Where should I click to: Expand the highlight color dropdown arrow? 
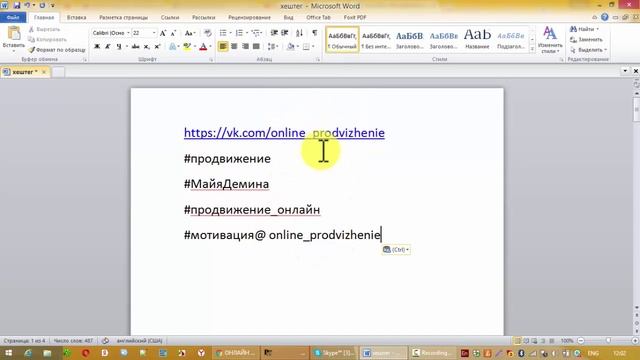pyautogui.click(x=194, y=47)
